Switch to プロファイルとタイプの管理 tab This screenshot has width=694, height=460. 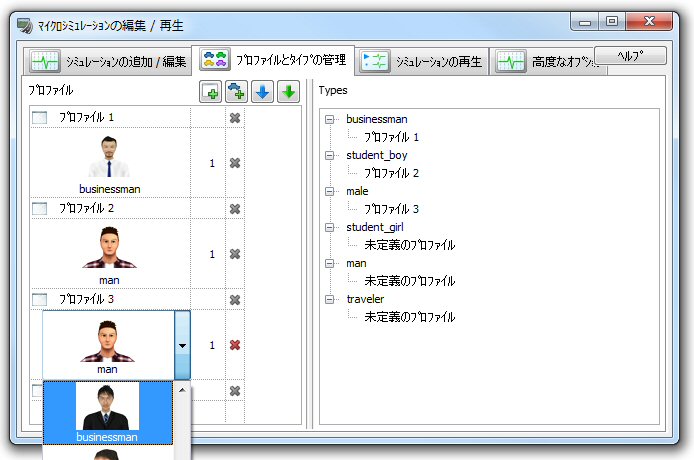coord(273,60)
